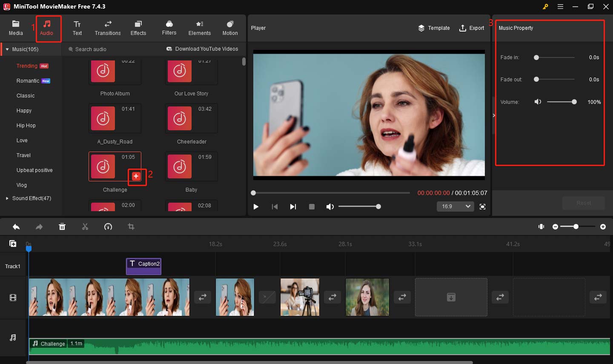Screen dimensions: 613x364
Task: Select the A_Dusty_Road track thumbnail
Action: [x=115, y=118]
